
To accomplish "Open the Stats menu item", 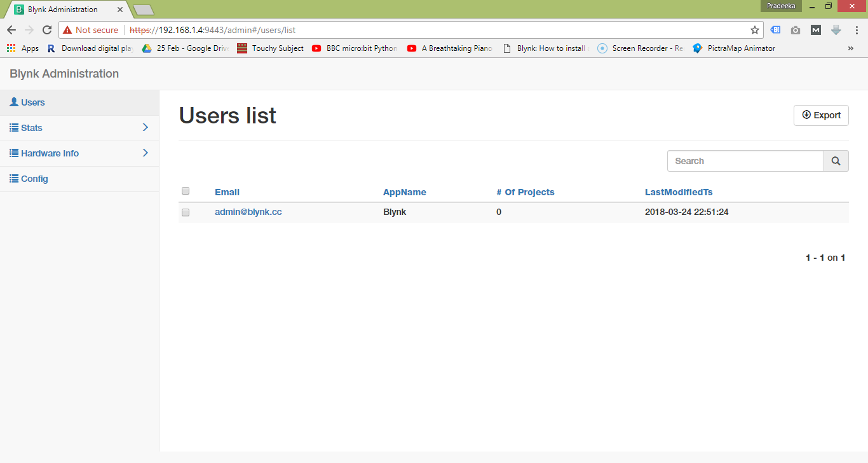I will click(79, 128).
